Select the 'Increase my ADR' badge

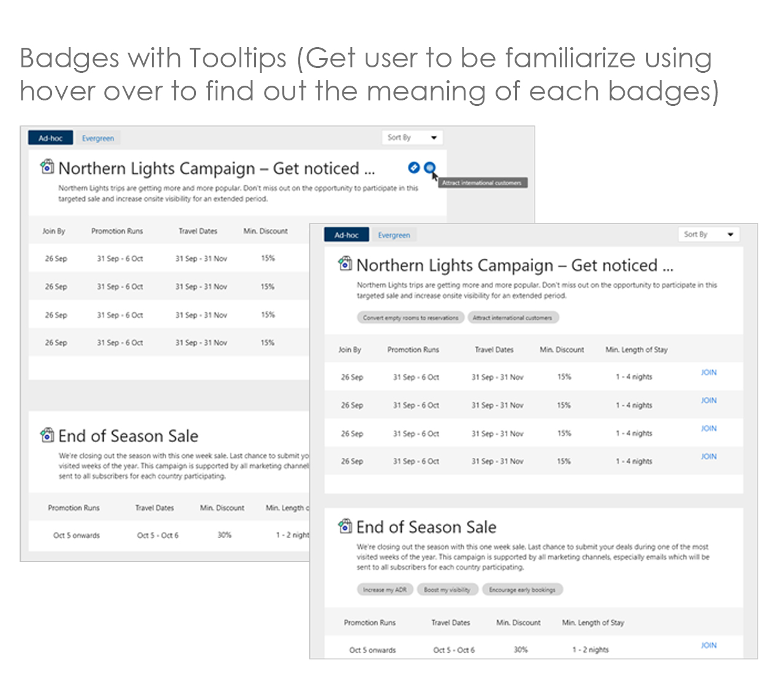(385, 590)
